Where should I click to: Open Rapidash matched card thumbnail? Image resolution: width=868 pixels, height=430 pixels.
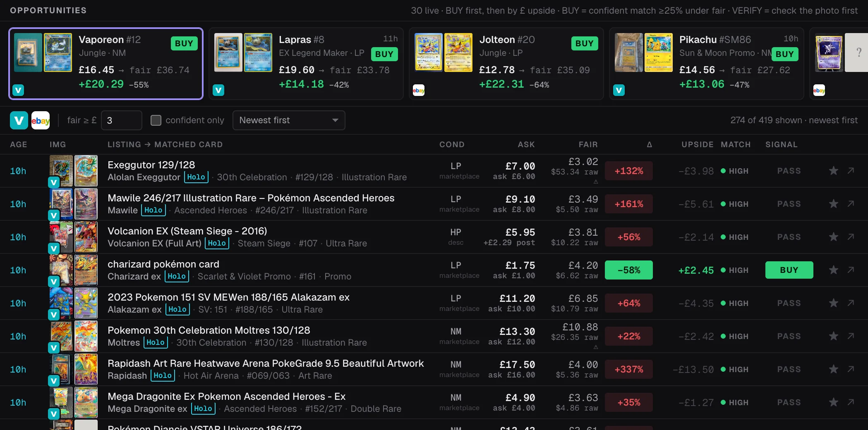(86, 369)
